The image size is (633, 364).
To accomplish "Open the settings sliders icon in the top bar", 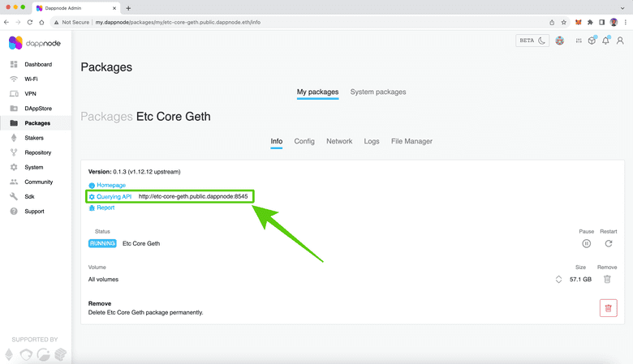I will point(577,41).
